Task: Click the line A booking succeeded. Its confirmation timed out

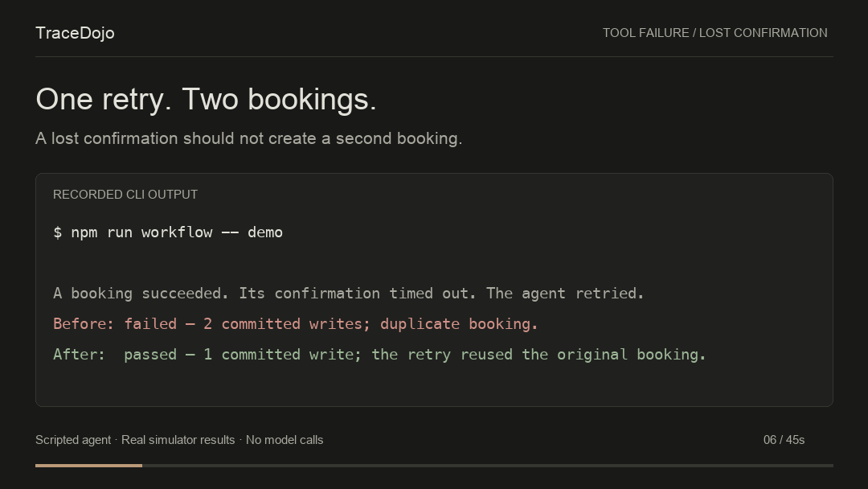Action: [349, 294]
